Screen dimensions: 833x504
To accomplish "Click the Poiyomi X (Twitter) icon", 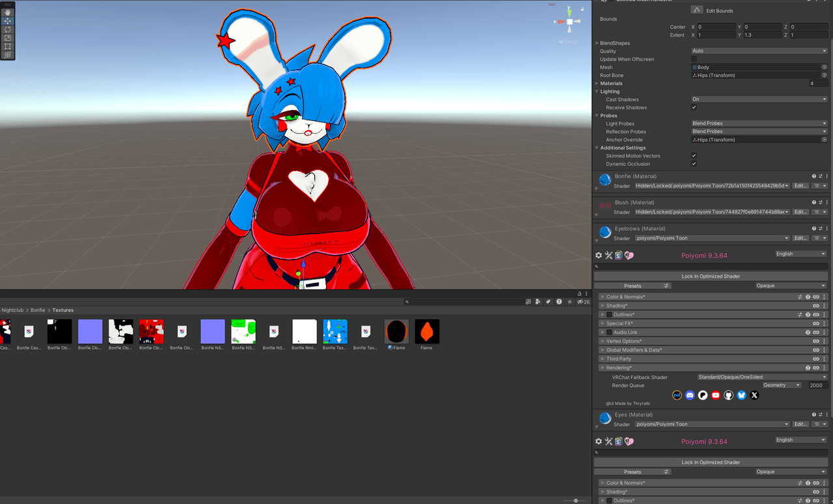I will tap(754, 395).
